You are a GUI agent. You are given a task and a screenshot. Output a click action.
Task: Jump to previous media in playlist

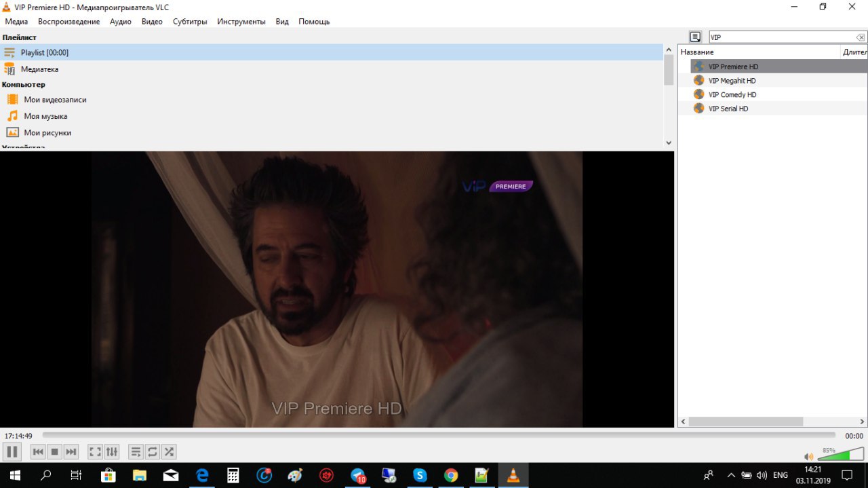point(38,451)
